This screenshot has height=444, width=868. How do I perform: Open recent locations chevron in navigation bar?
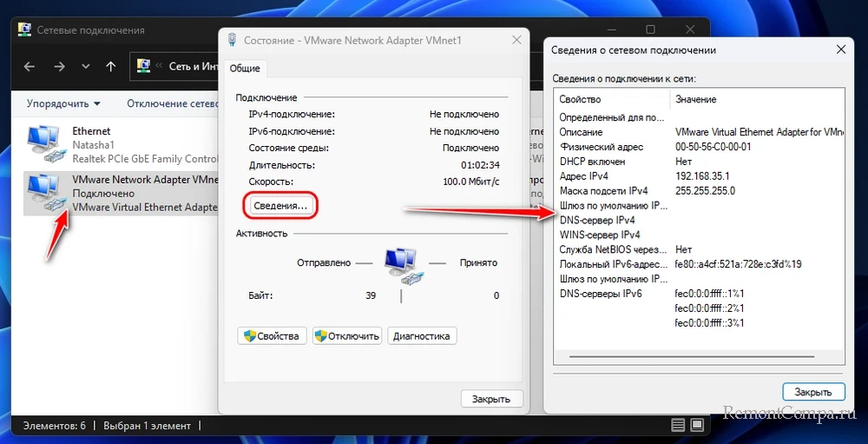click(85, 67)
